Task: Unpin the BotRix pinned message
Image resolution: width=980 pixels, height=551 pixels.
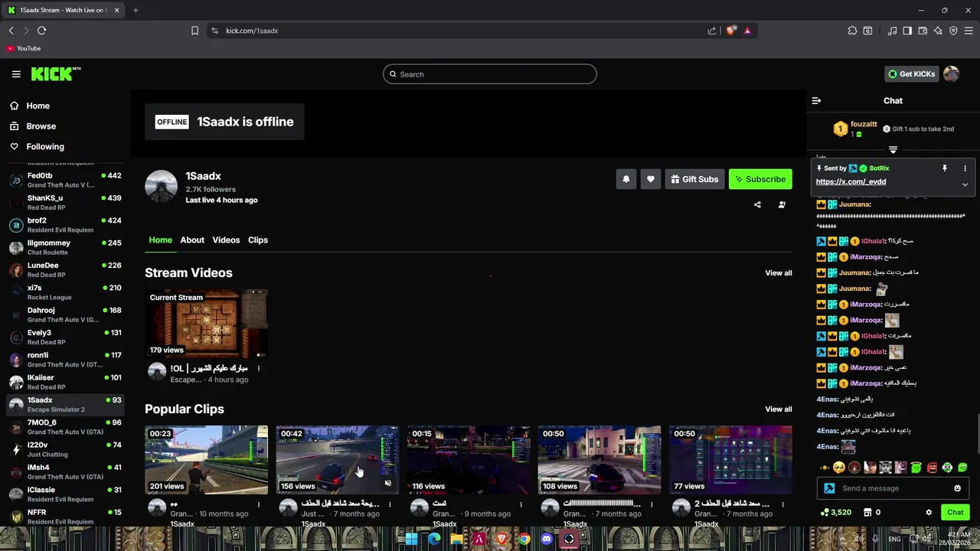Action: (x=945, y=168)
